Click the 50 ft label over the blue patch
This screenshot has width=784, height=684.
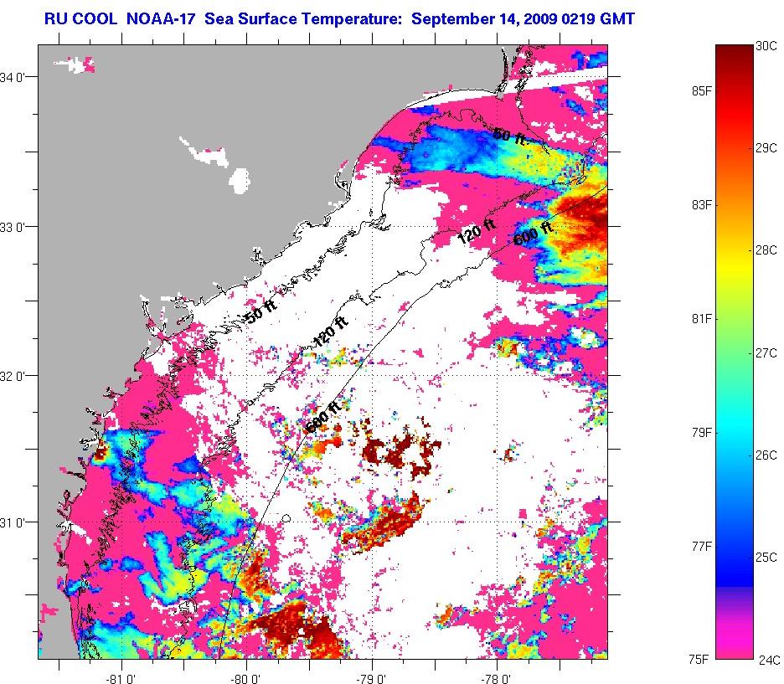(x=509, y=136)
